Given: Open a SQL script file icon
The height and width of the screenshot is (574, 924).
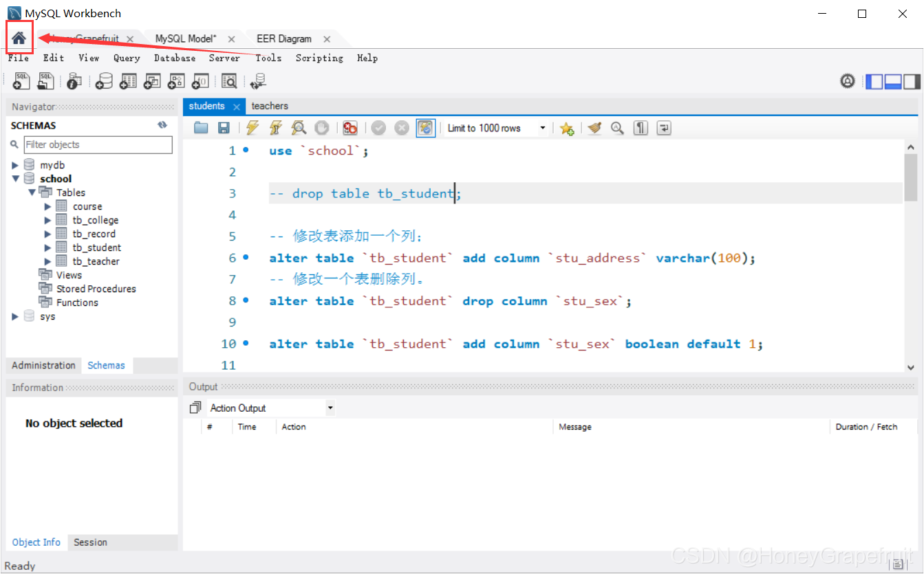Looking at the screenshot, I should pos(45,81).
